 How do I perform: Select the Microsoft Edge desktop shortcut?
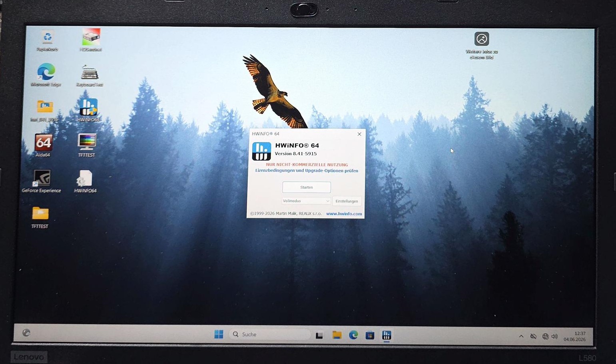tap(46, 75)
